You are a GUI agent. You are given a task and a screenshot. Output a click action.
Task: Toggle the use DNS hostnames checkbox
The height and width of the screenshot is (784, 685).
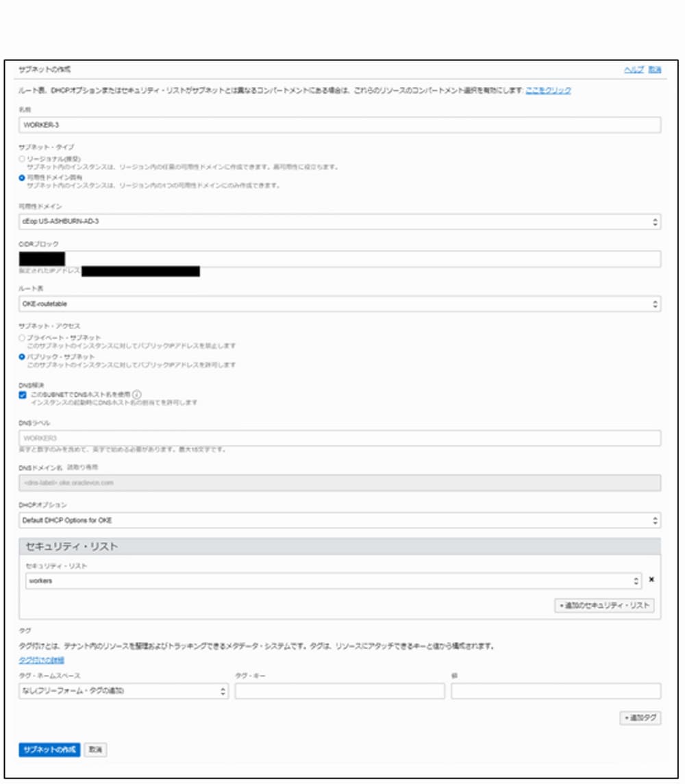pyautogui.click(x=23, y=395)
